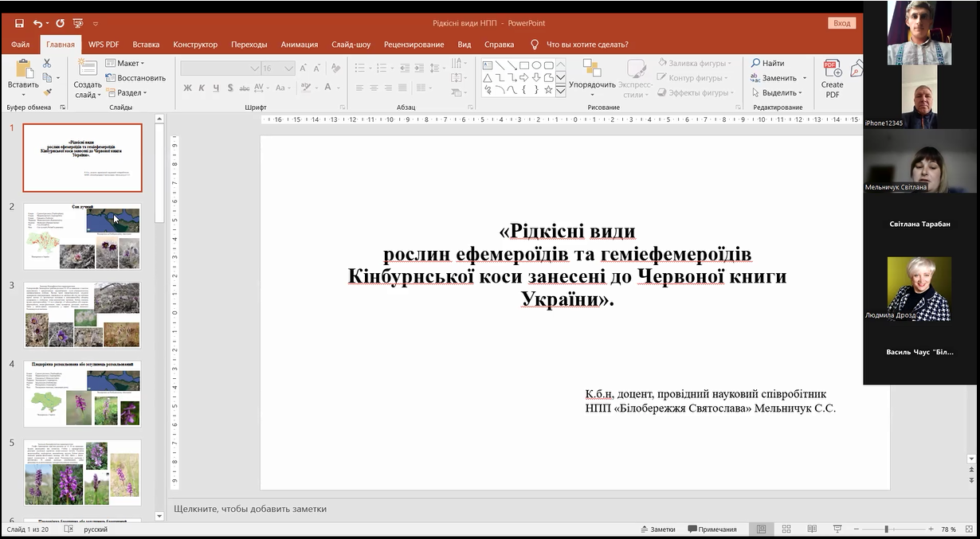This screenshot has height=539, width=980.
Task: Click the Восстановить reset button
Action: (135, 78)
